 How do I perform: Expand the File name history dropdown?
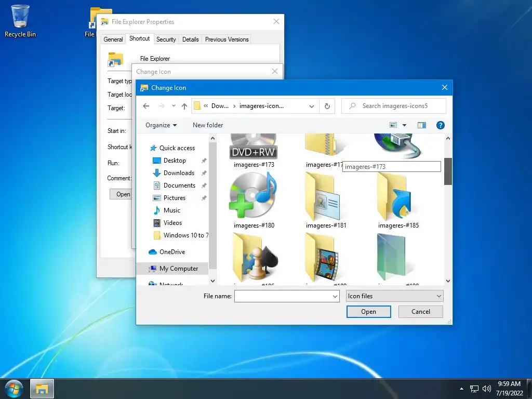(x=335, y=296)
